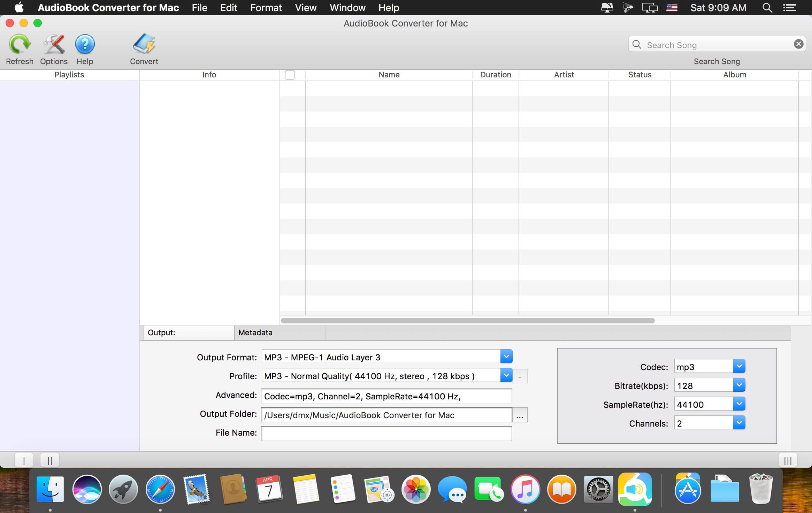812x513 pixels.
Task: Open the View menu
Action: click(306, 8)
